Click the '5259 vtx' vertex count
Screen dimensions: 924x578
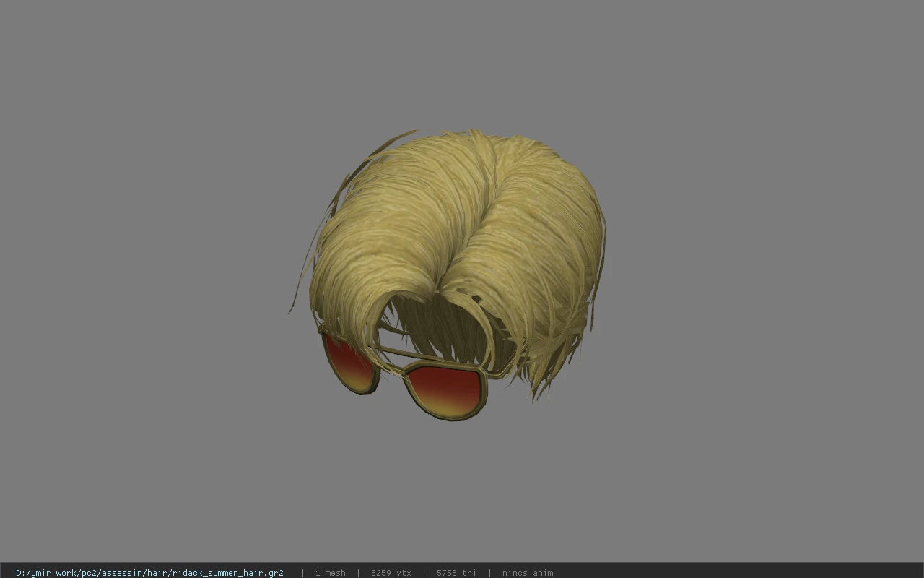(391, 573)
